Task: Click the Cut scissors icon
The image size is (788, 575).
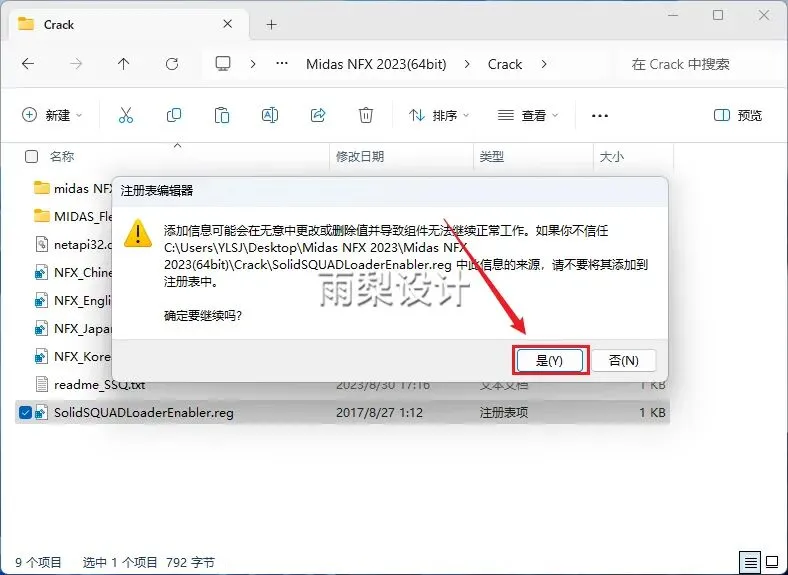Action: tap(126, 115)
